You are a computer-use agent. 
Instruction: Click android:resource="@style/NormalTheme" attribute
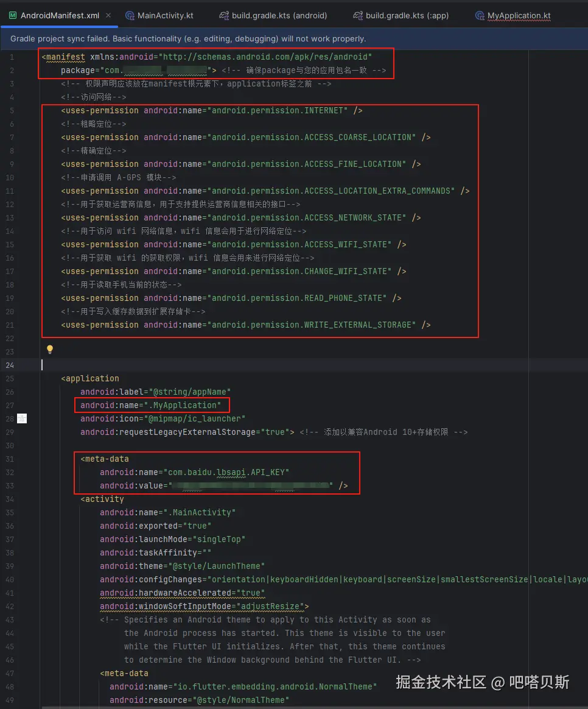(199, 700)
